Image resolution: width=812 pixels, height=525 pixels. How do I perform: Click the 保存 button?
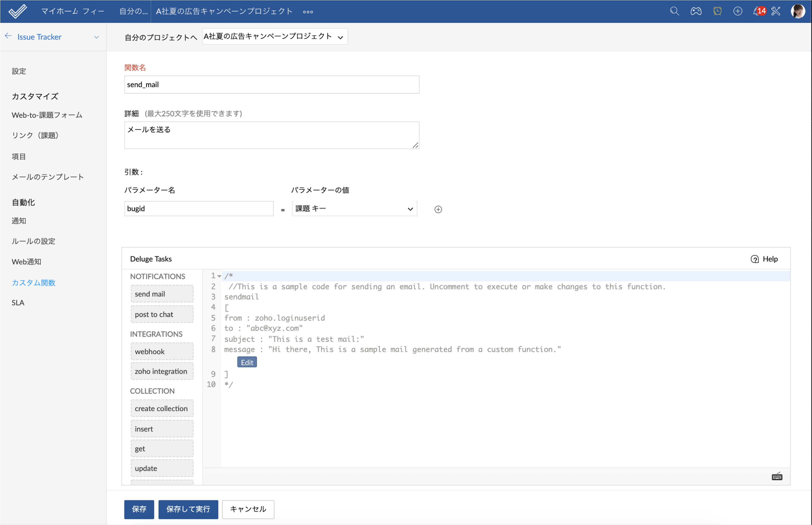point(139,509)
